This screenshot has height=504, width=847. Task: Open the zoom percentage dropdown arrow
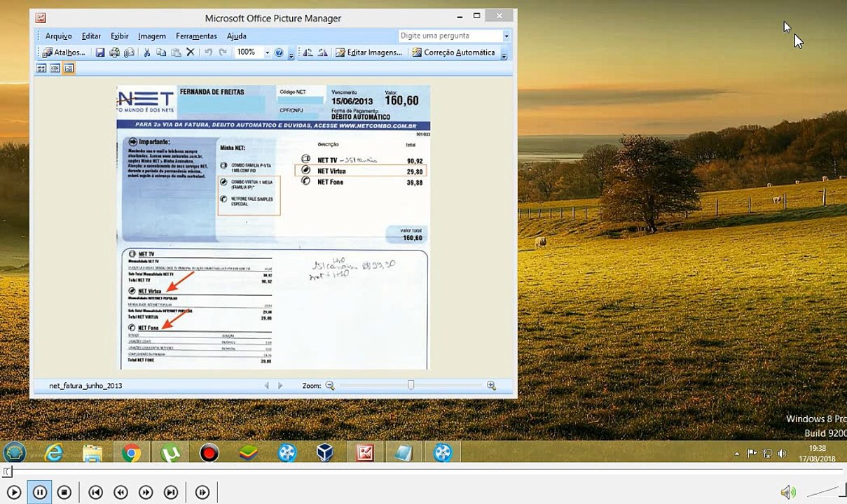click(x=267, y=52)
